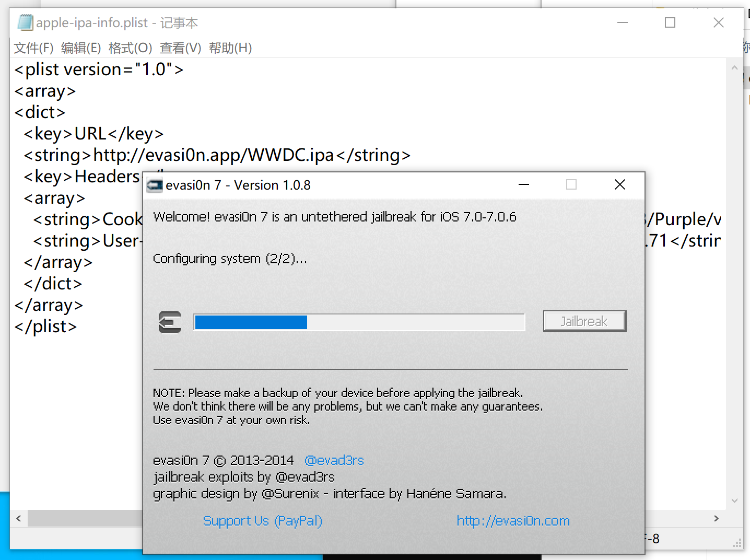The height and width of the screenshot is (560, 750).
Task: Open the 查看(V) menu
Action: pos(180,48)
